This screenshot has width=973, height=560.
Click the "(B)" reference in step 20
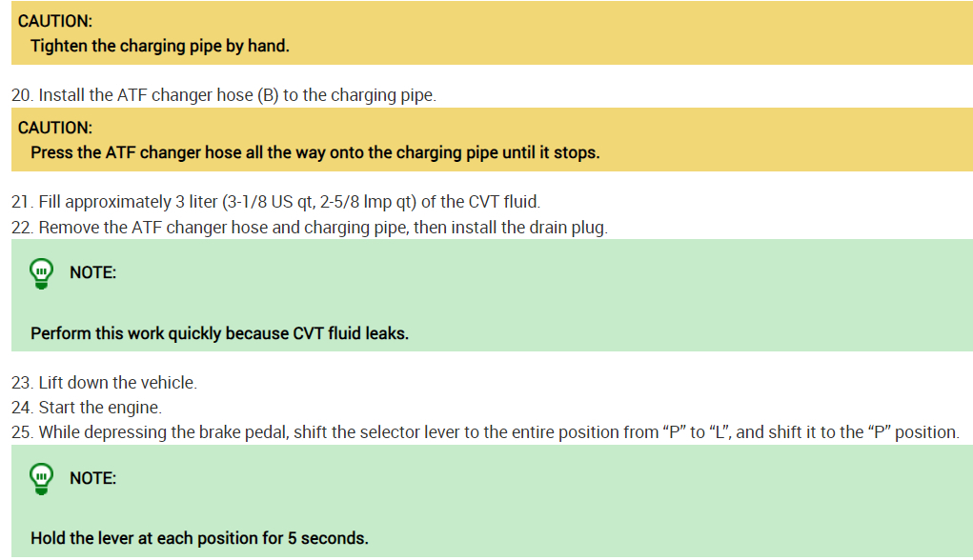(268, 96)
